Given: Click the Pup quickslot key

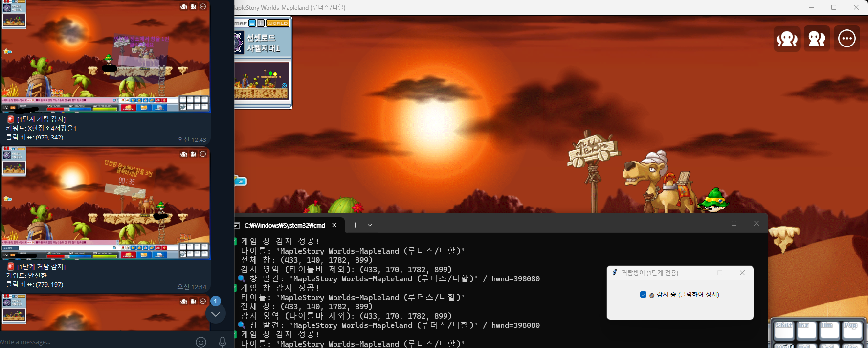Looking at the screenshot, I should [x=852, y=330].
